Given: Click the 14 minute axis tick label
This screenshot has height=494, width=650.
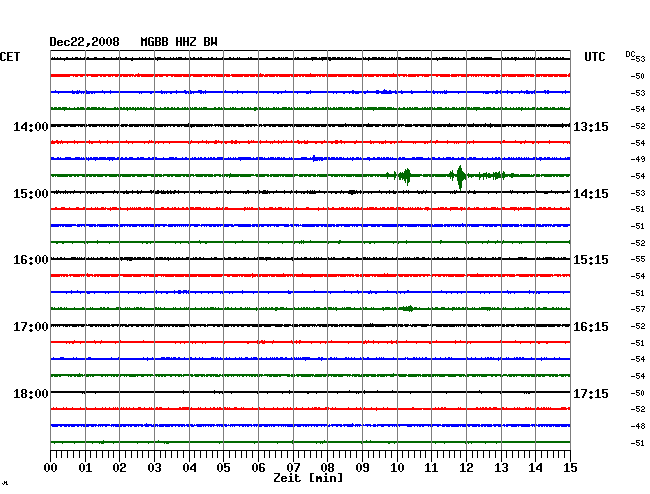Looking at the screenshot, I should point(535,467).
